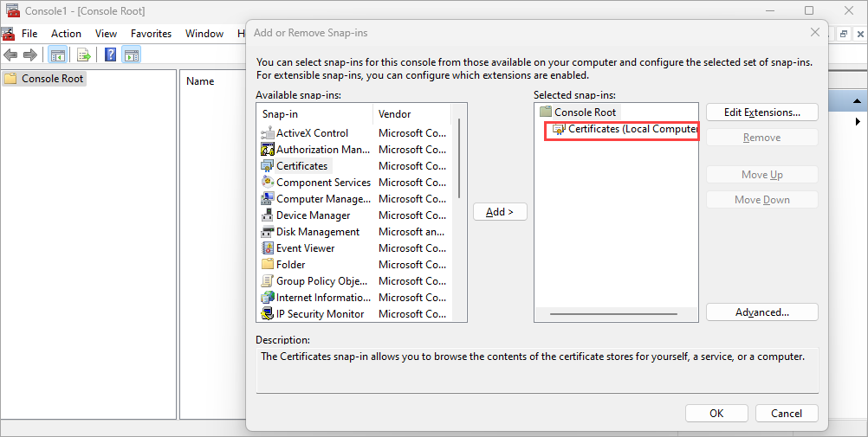The width and height of the screenshot is (868, 437).
Task: Click the Group Policy Object snap-in icon
Action: click(268, 281)
